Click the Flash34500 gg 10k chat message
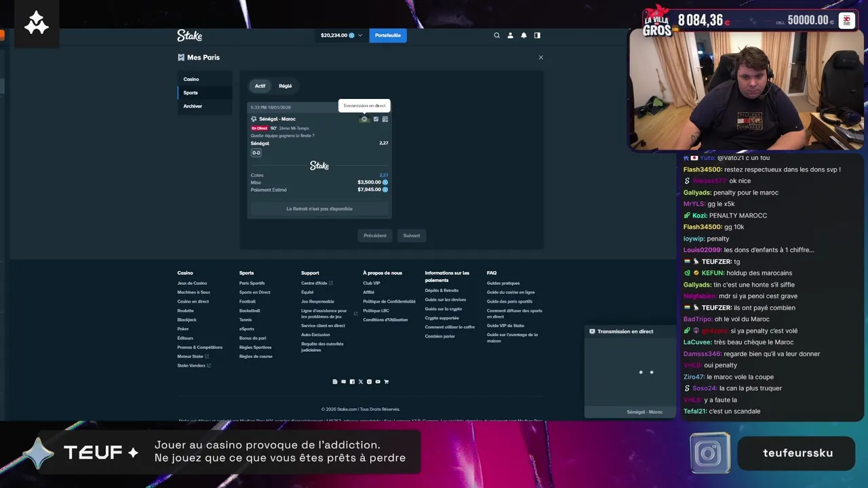 click(713, 227)
